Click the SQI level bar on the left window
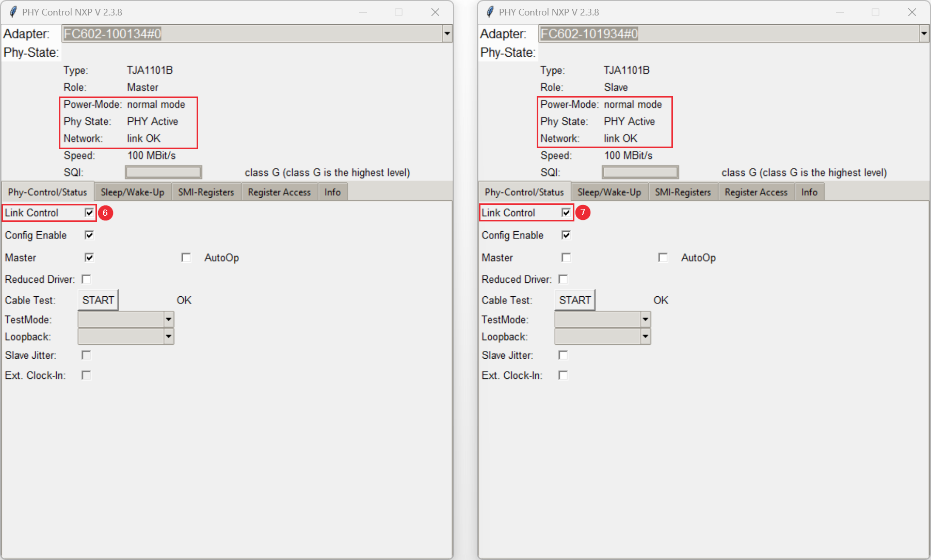 tap(163, 172)
